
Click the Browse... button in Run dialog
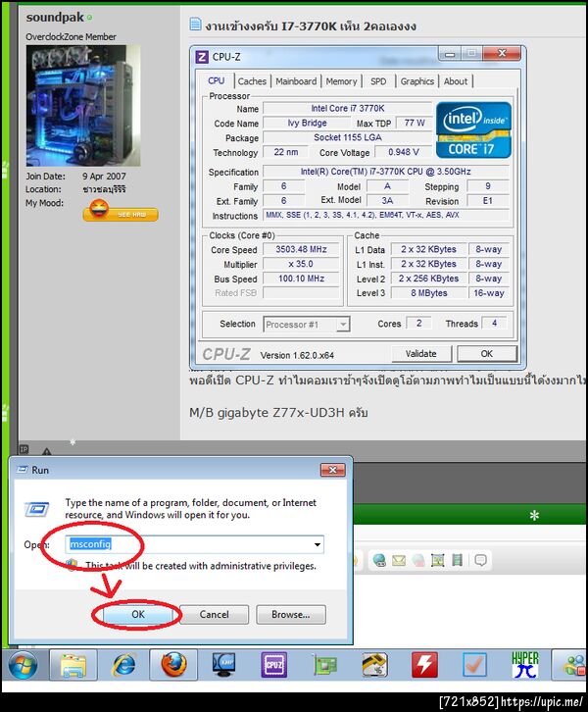[x=291, y=614]
